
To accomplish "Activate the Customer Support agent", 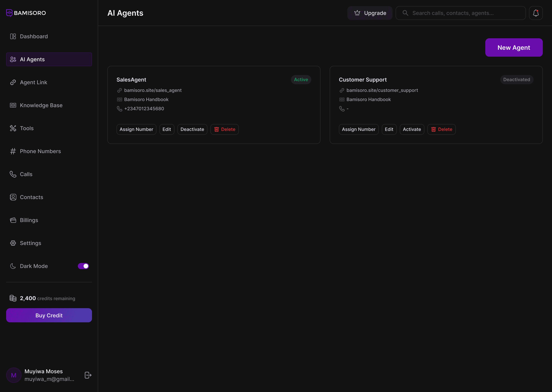I will click(x=412, y=129).
